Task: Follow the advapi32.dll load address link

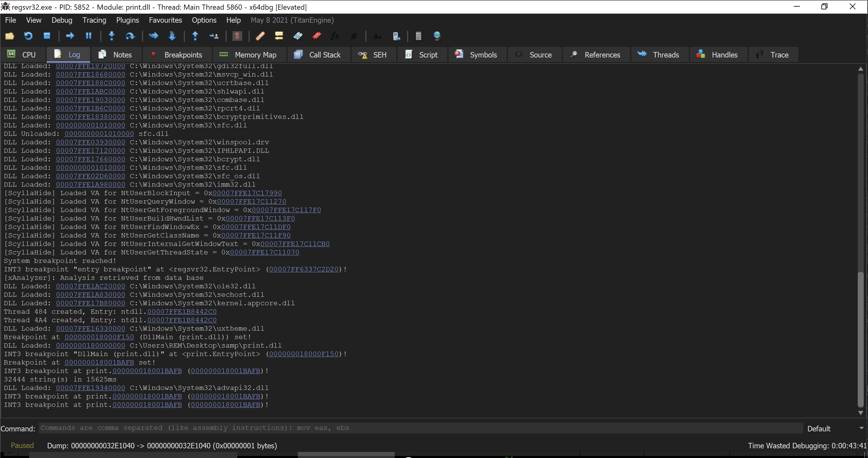Action: pos(90,388)
